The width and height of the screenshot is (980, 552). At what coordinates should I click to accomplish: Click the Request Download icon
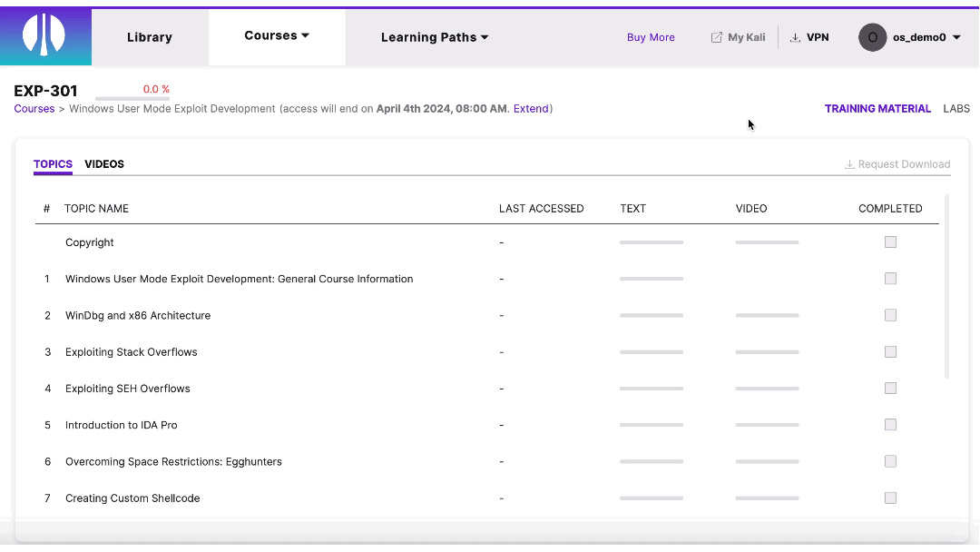849,163
